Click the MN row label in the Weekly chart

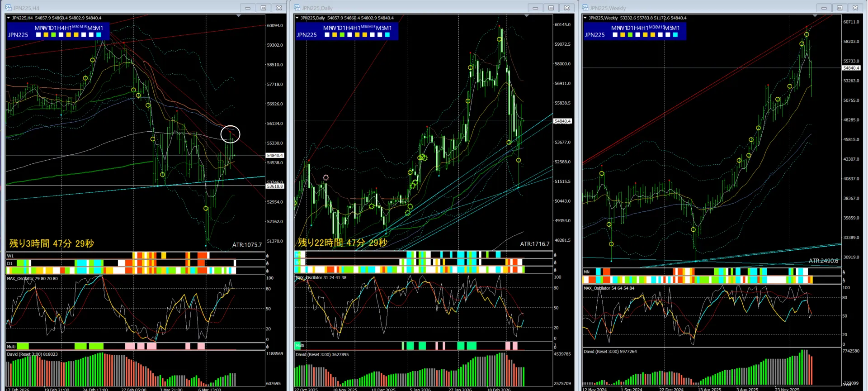pyautogui.click(x=587, y=272)
